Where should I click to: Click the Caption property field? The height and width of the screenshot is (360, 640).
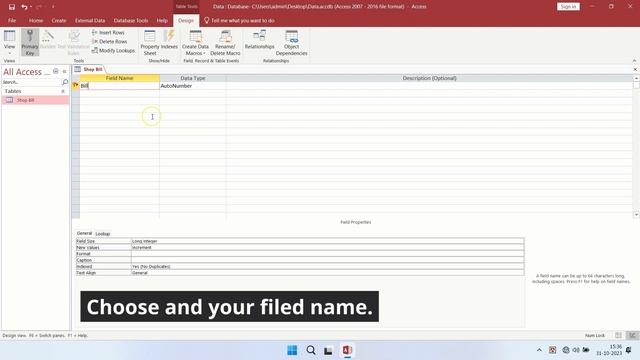(x=327, y=260)
